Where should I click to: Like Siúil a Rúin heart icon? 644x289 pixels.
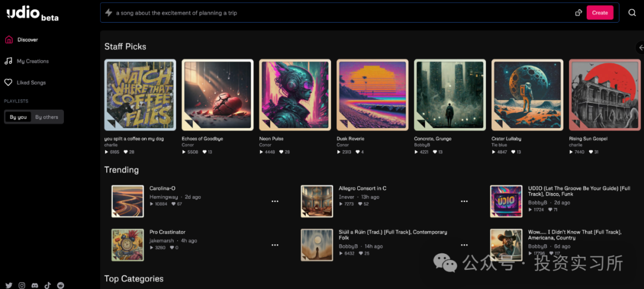[x=361, y=253]
